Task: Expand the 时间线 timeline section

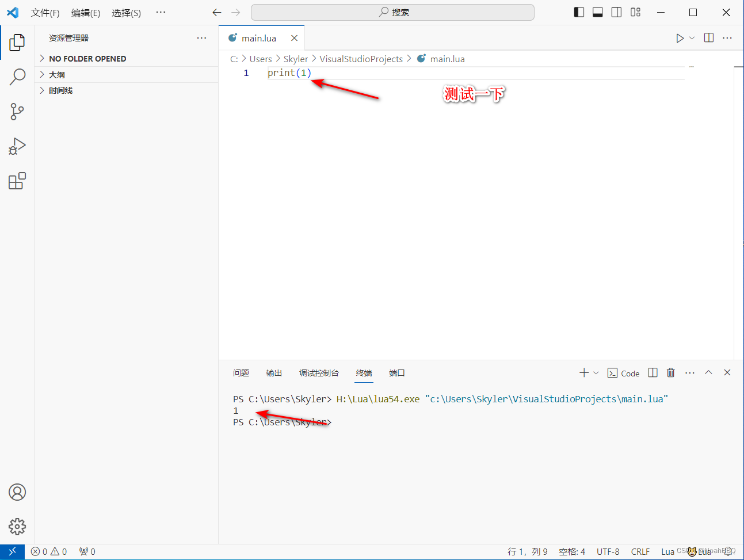Action: coord(127,90)
